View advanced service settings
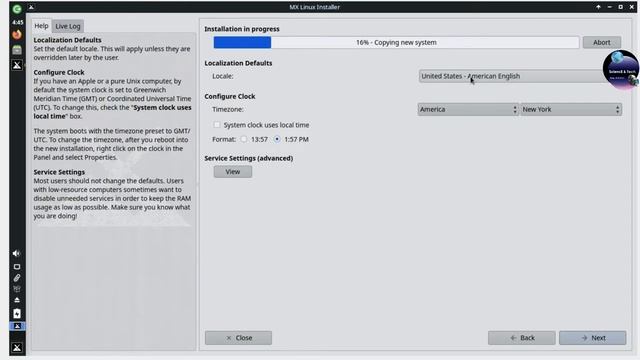 (x=233, y=172)
